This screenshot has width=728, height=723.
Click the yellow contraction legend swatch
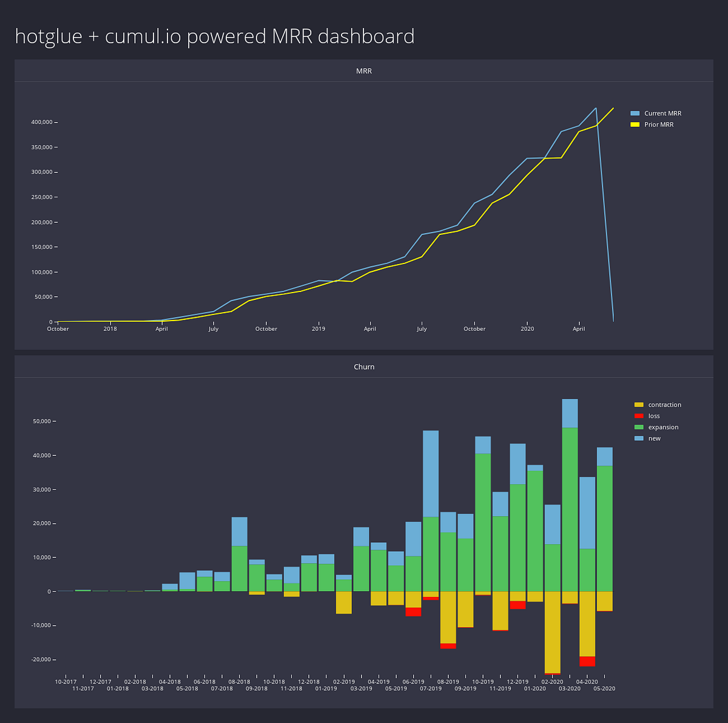(x=638, y=404)
